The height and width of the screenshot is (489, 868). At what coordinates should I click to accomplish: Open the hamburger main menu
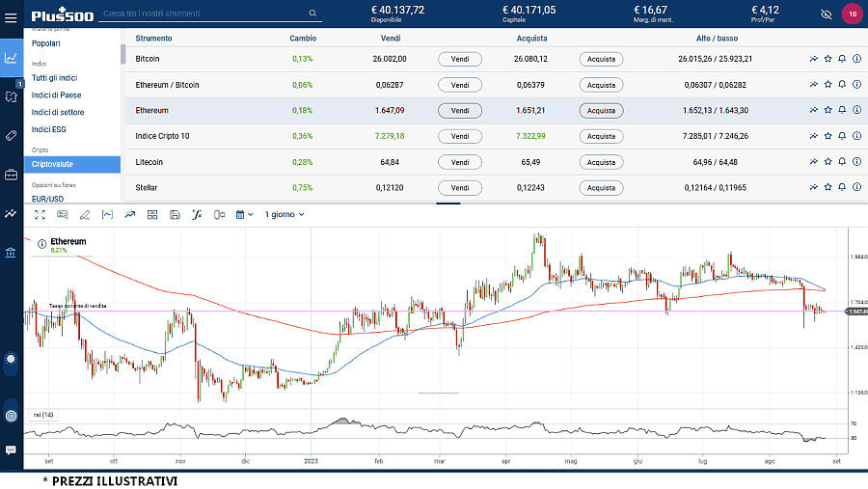[x=11, y=14]
